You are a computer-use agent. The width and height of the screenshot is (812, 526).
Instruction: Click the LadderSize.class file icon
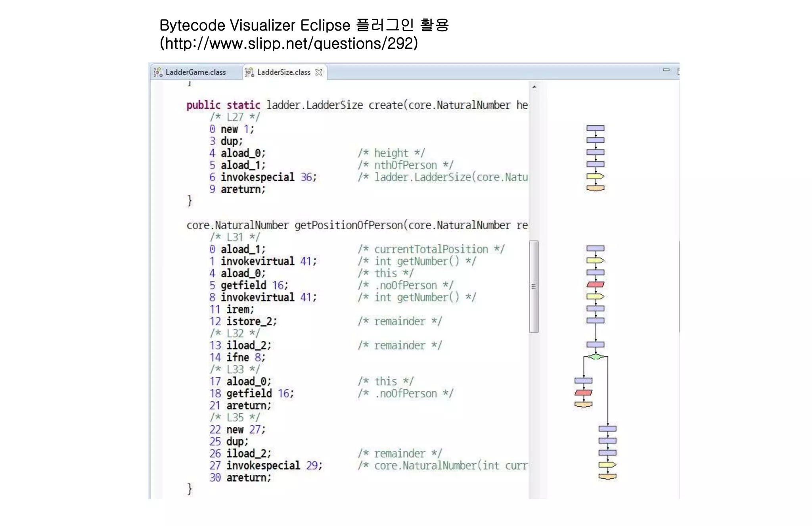pyautogui.click(x=249, y=72)
